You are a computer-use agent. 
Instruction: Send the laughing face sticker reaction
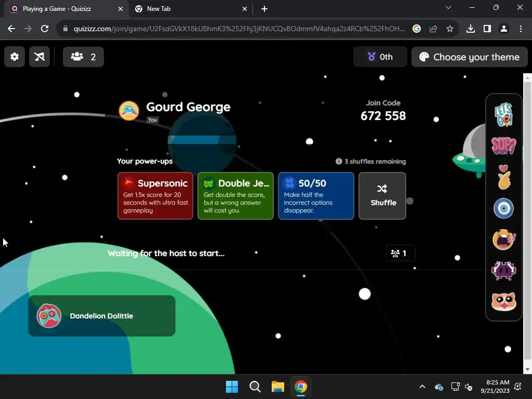pos(503,240)
